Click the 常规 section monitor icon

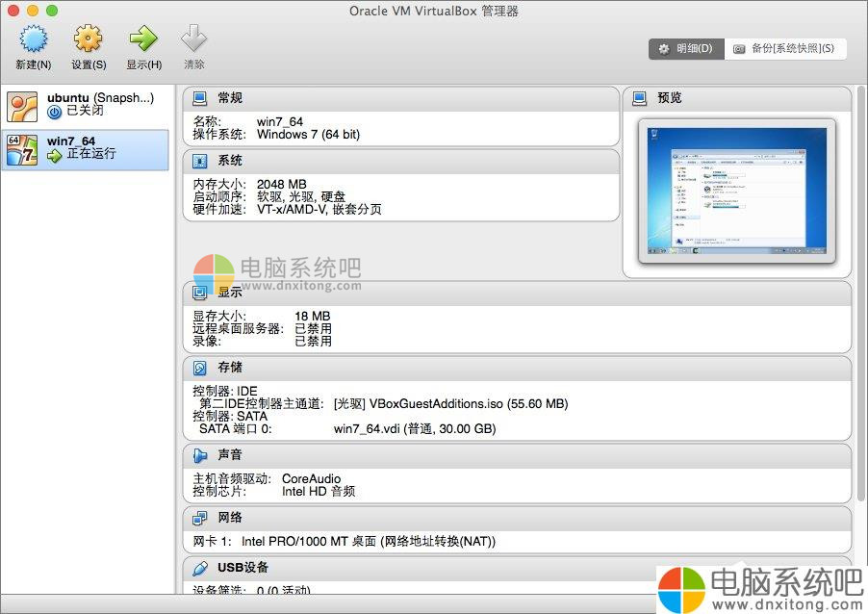tap(200, 98)
